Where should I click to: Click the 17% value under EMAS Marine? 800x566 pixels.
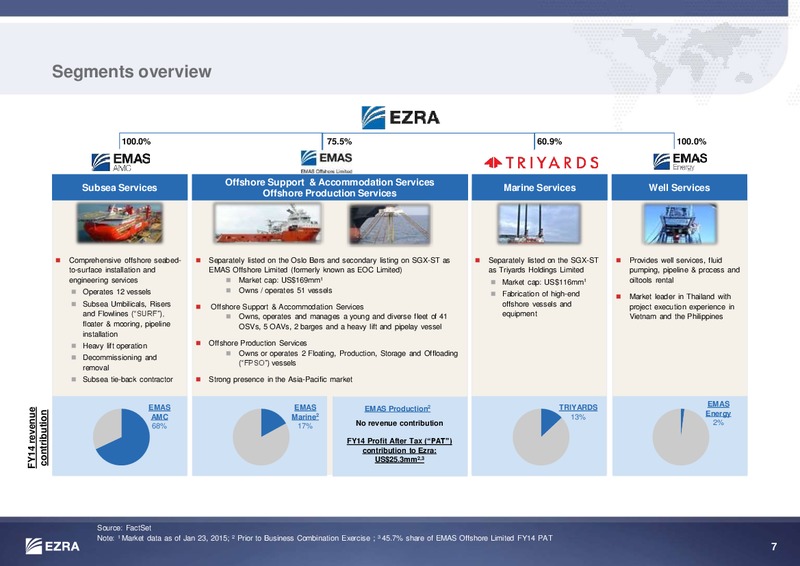[305, 426]
